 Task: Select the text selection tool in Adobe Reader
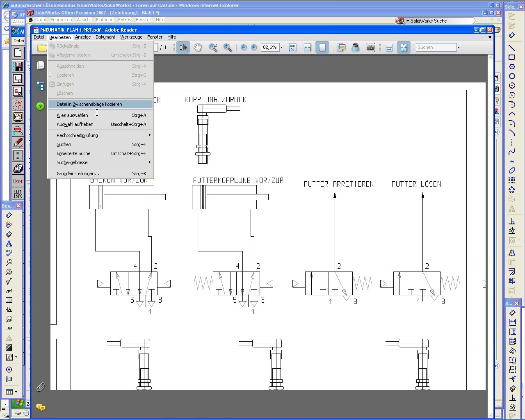tap(183, 48)
